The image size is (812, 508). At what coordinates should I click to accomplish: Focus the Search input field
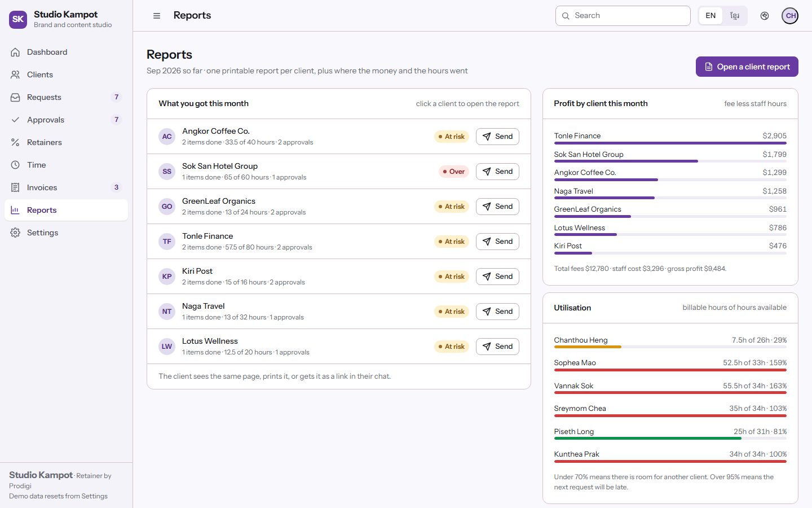click(623, 16)
